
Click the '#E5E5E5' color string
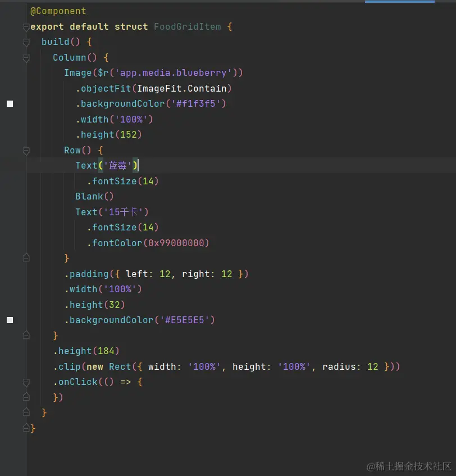(x=185, y=320)
